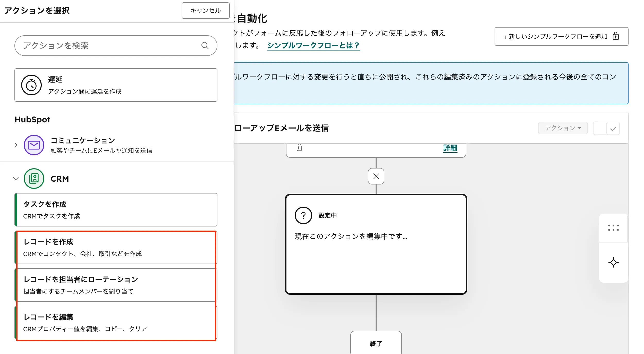Toggle the workflow activation switch
This screenshot has width=644, height=354.
click(606, 128)
